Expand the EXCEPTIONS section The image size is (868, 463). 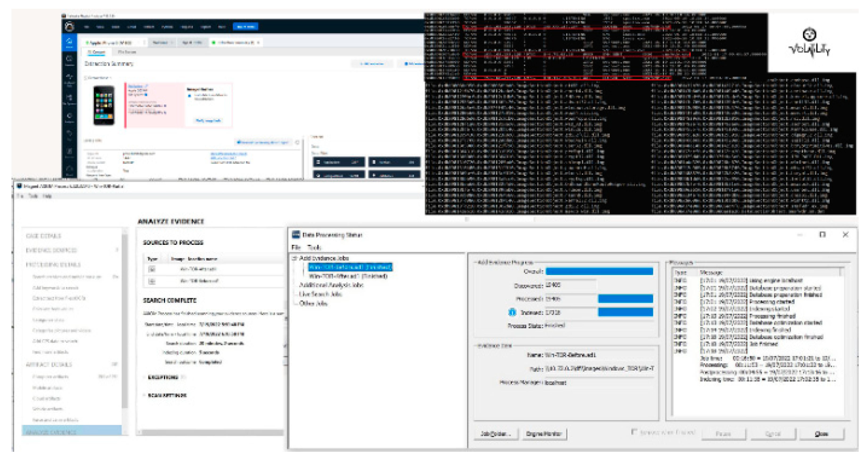point(163,377)
